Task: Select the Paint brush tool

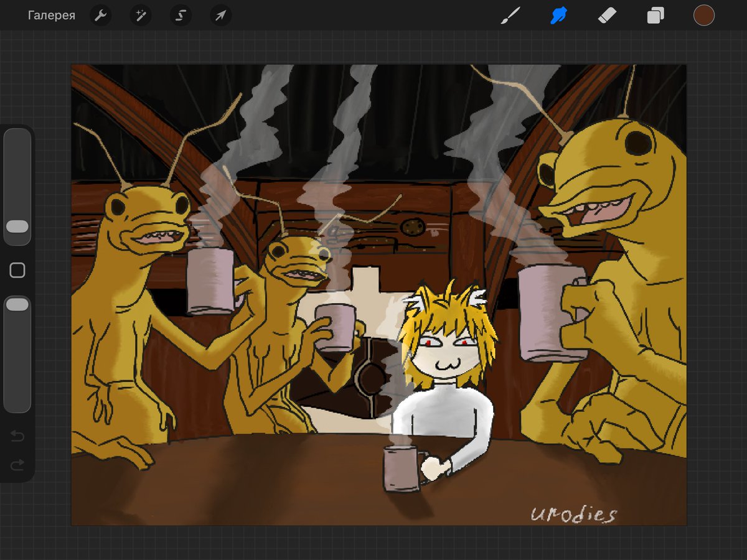Action: tap(510, 16)
